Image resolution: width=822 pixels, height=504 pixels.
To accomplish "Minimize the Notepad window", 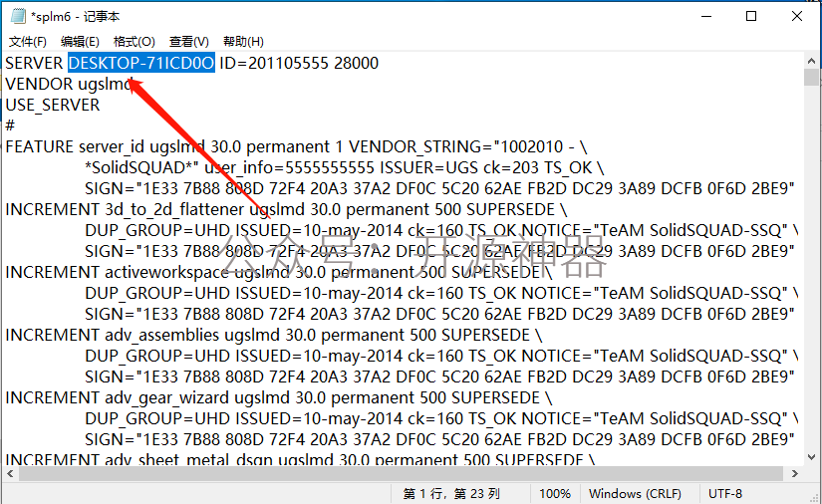I will click(706, 16).
